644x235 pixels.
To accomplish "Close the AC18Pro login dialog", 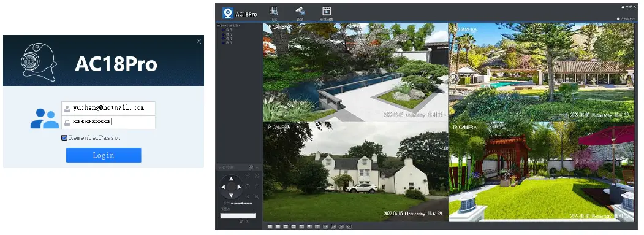I will (199, 41).
